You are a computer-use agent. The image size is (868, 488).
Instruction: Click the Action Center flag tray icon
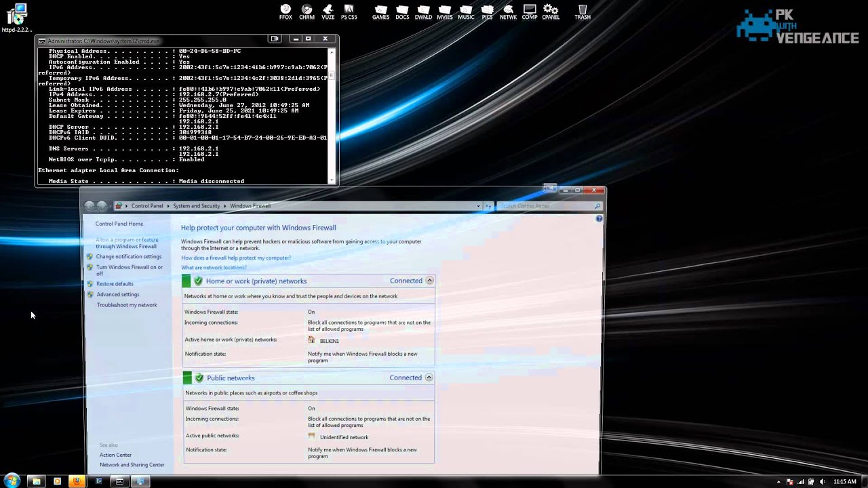(789, 482)
